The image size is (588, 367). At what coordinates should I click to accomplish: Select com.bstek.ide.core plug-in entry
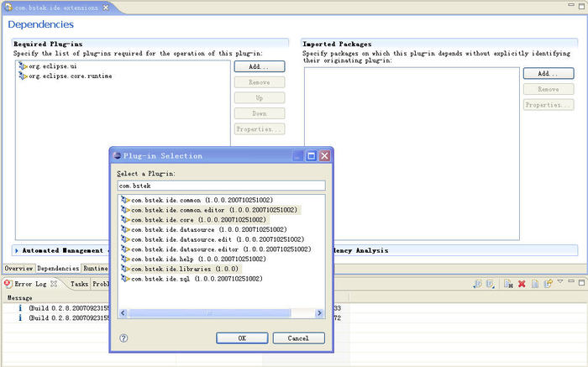198,220
